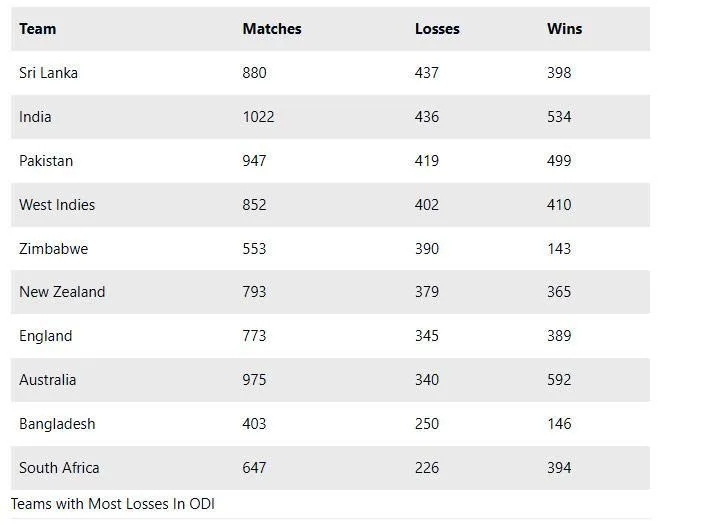The height and width of the screenshot is (525, 712).
Task: Select India's wins value 534
Action: (x=559, y=117)
